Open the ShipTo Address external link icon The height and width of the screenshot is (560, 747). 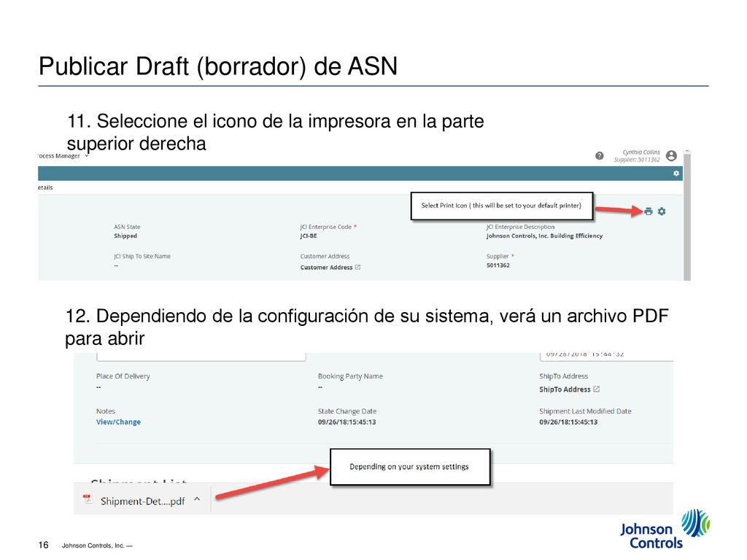(x=597, y=389)
